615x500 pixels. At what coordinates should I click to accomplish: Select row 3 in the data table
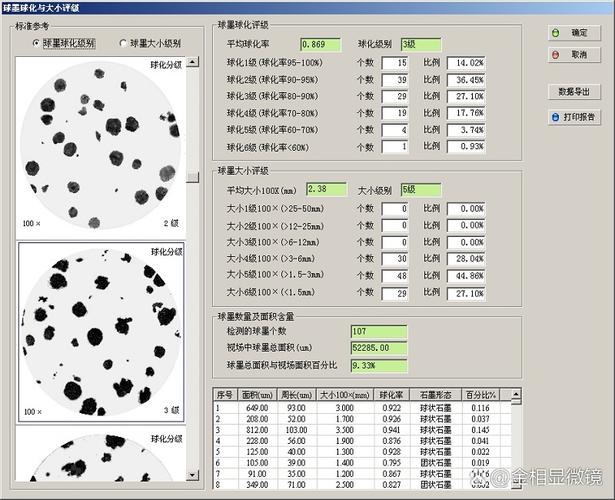coord(362,430)
